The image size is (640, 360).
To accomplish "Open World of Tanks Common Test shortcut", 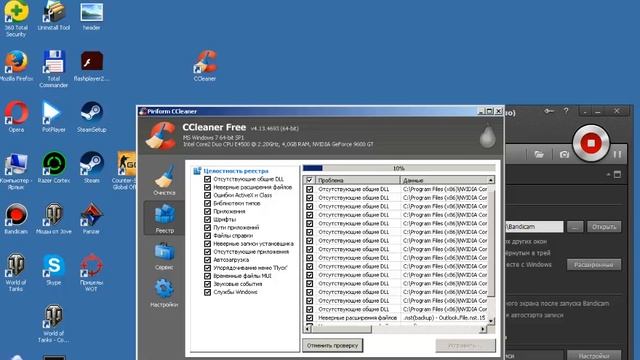I will [x=53, y=323].
